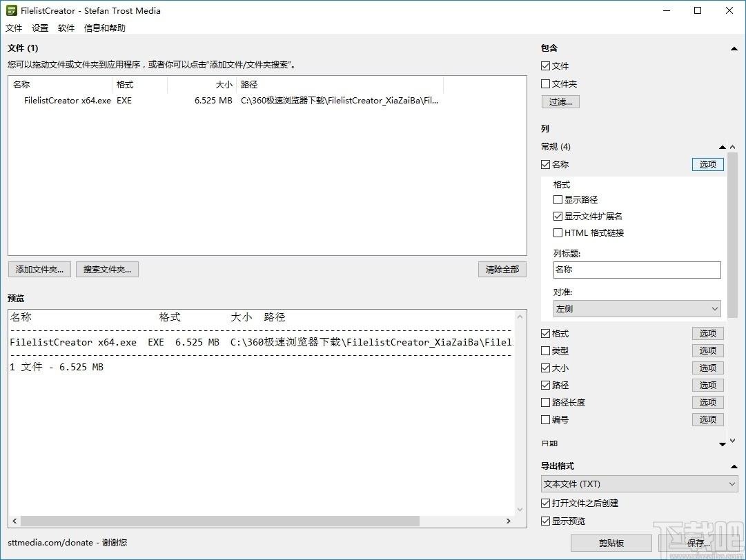Click 选项 button for 格式 column
746x560 pixels.
pos(707,334)
